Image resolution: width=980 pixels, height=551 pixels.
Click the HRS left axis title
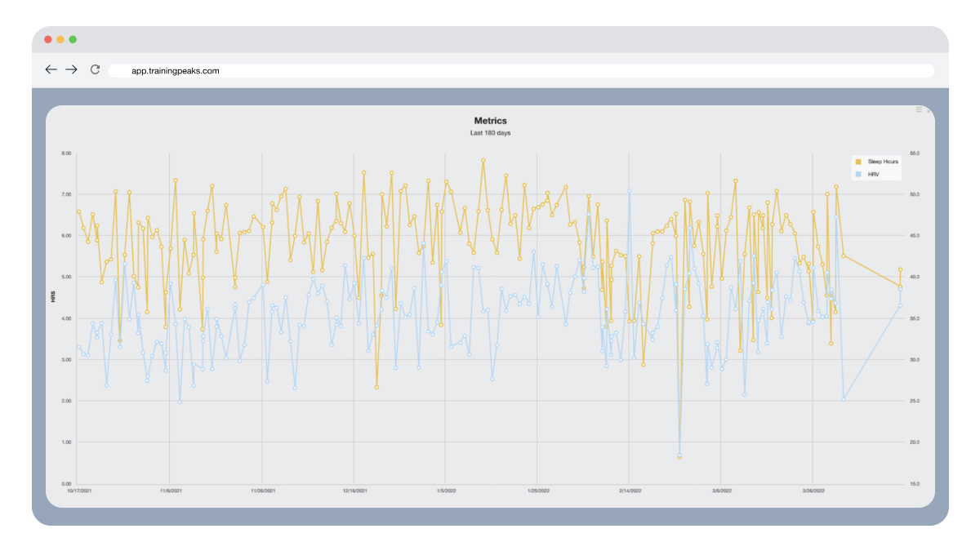click(x=53, y=298)
